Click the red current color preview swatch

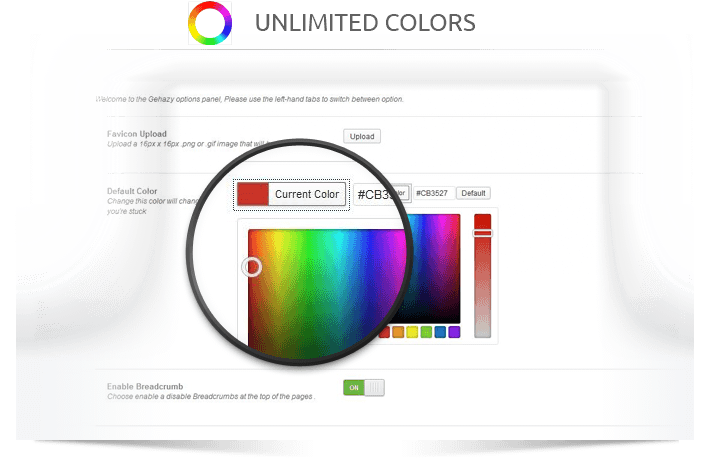coord(252,194)
